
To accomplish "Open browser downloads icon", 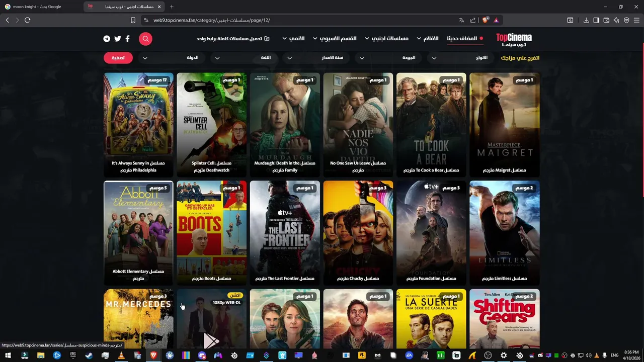I will 586,20.
